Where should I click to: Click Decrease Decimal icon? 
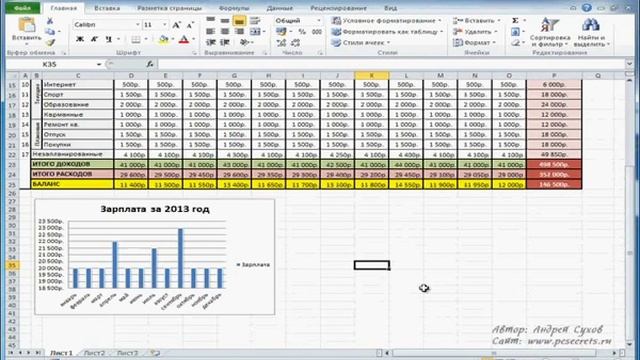click(x=296, y=42)
